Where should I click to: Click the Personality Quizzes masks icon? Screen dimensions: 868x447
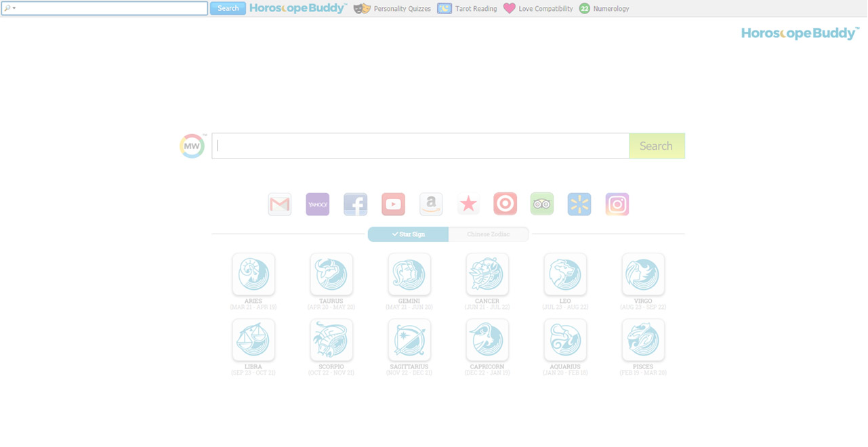coord(363,9)
